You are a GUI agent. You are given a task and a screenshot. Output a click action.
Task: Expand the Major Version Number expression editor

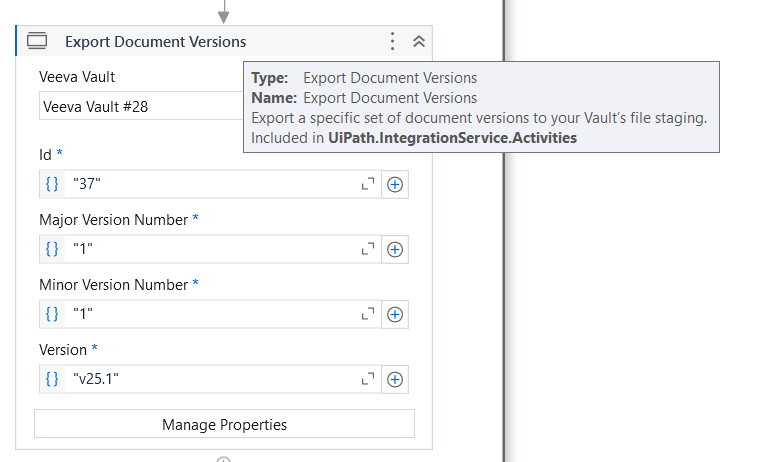pos(368,249)
